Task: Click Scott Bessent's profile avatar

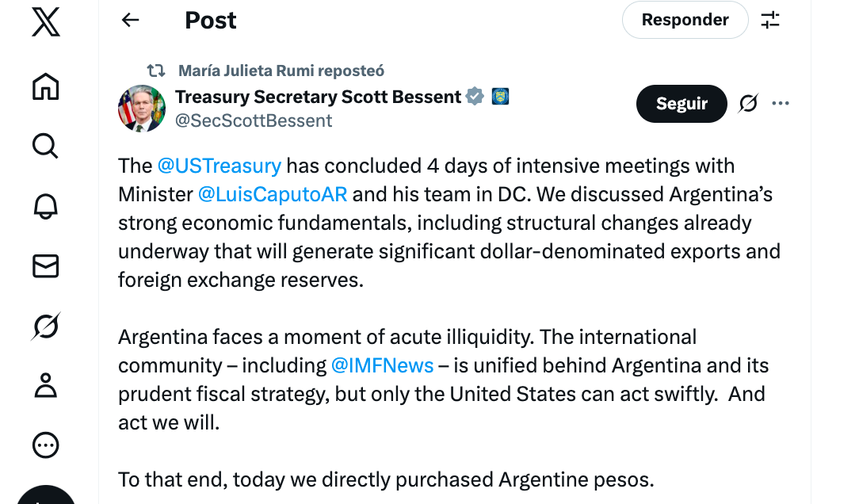Action: (141, 108)
